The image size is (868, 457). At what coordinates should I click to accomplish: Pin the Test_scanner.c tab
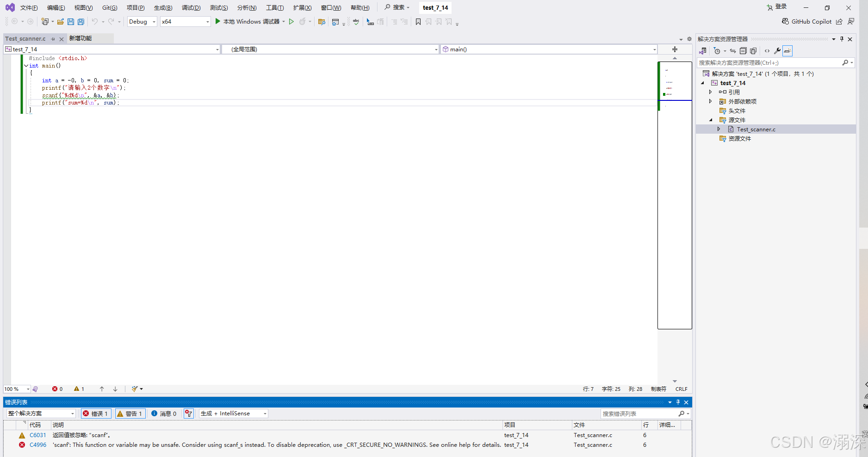click(53, 39)
